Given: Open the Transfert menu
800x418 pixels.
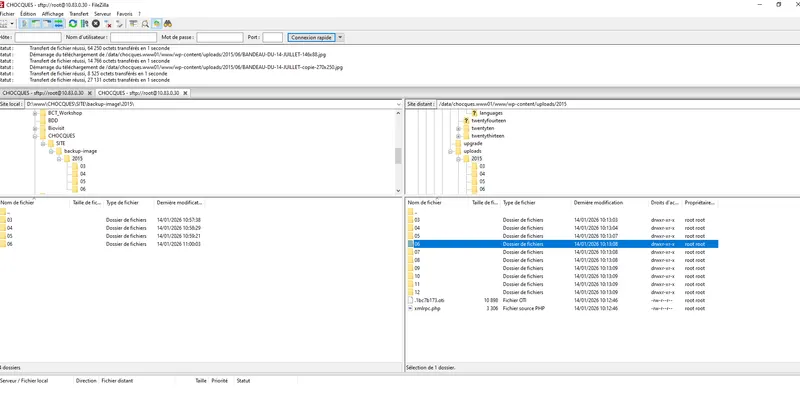Looking at the screenshot, I should [79, 14].
